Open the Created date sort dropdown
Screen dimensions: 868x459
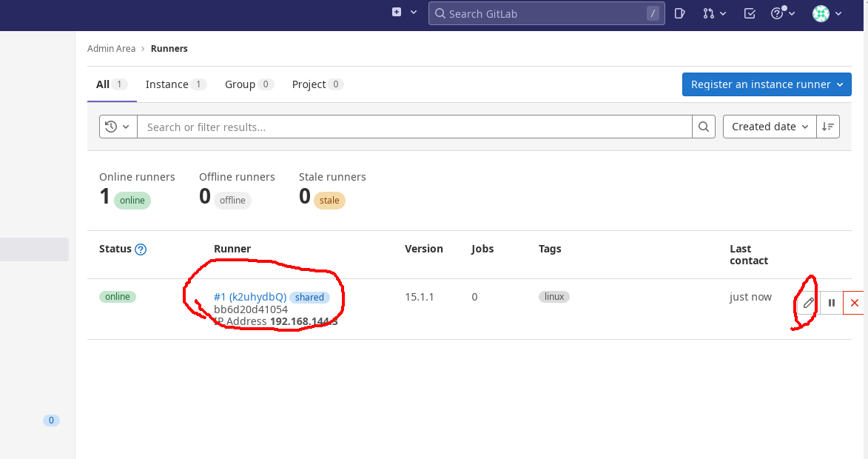tap(770, 127)
